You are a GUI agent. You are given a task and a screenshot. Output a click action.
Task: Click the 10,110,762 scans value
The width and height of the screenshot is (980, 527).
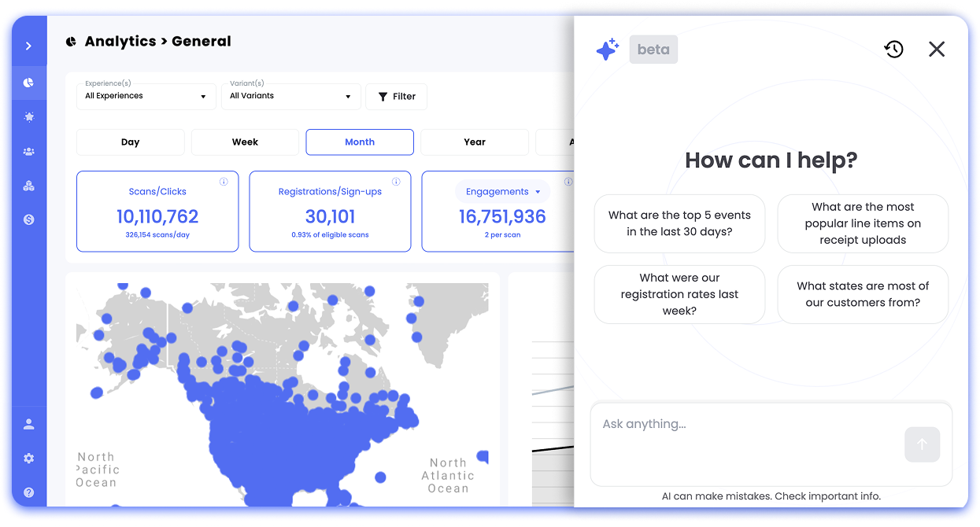(157, 216)
